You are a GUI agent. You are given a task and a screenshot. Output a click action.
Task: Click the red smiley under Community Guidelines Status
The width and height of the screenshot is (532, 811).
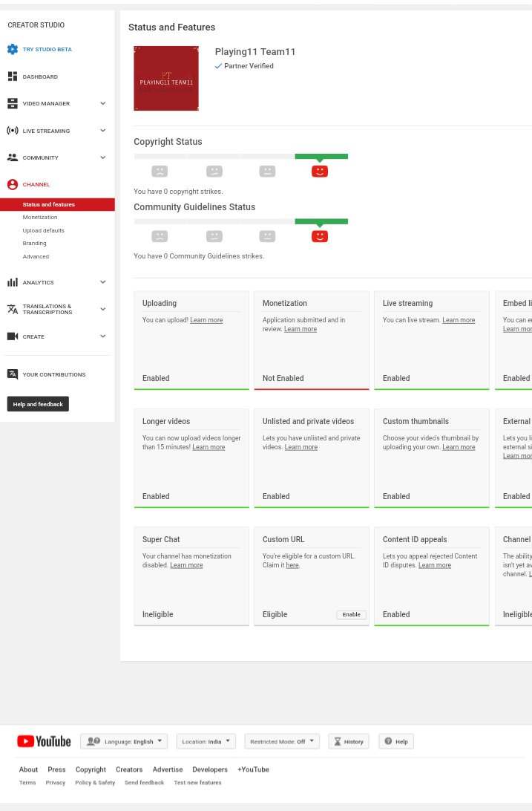coord(320,236)
